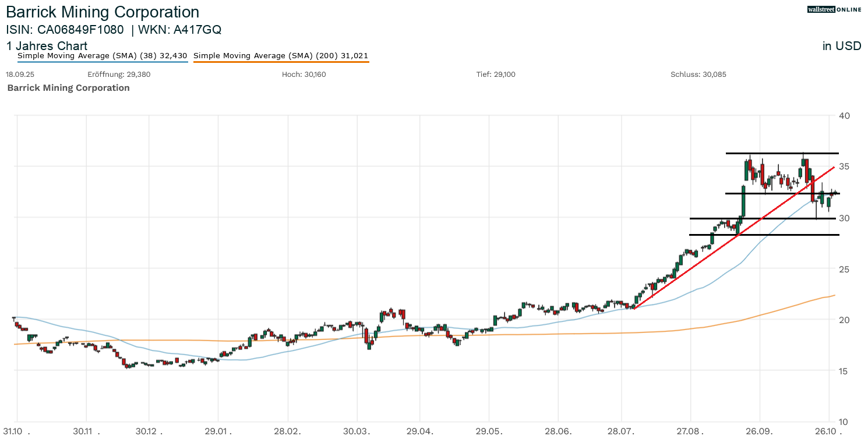
Task: Click the x-axis date 28.07.
Action: 622,431
